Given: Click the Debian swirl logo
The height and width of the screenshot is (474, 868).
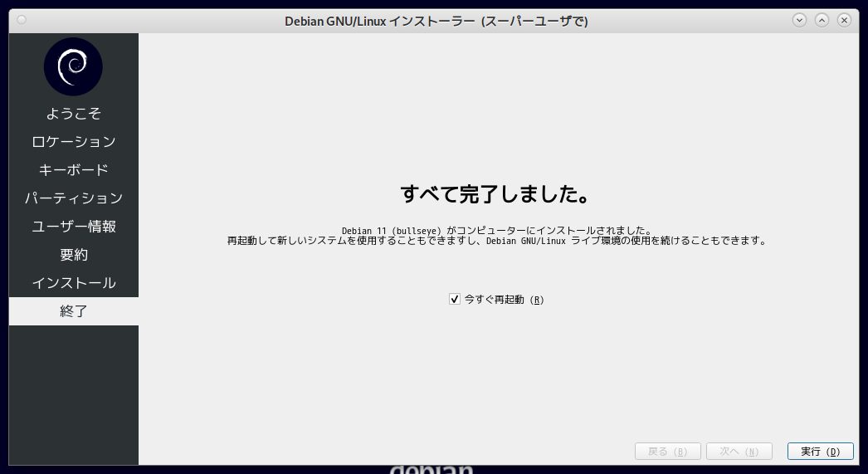Looking at the screenshot, I should tap(73, 66).
